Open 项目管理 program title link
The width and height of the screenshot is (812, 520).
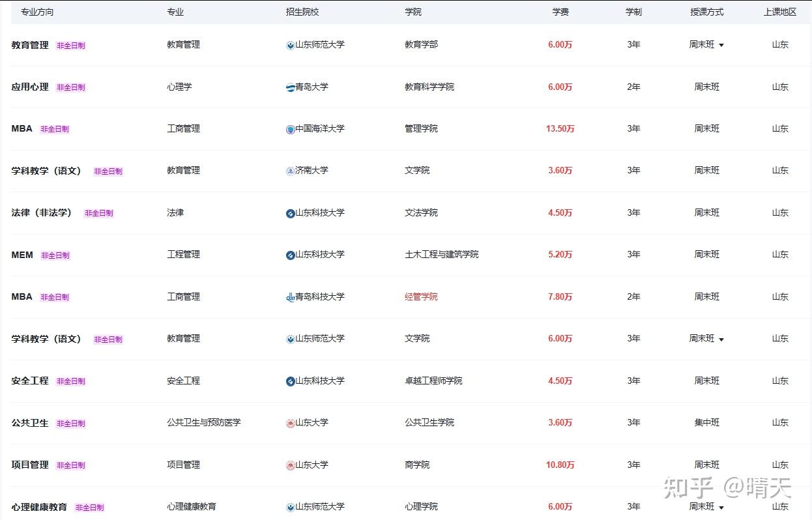(x=30, y=465)
